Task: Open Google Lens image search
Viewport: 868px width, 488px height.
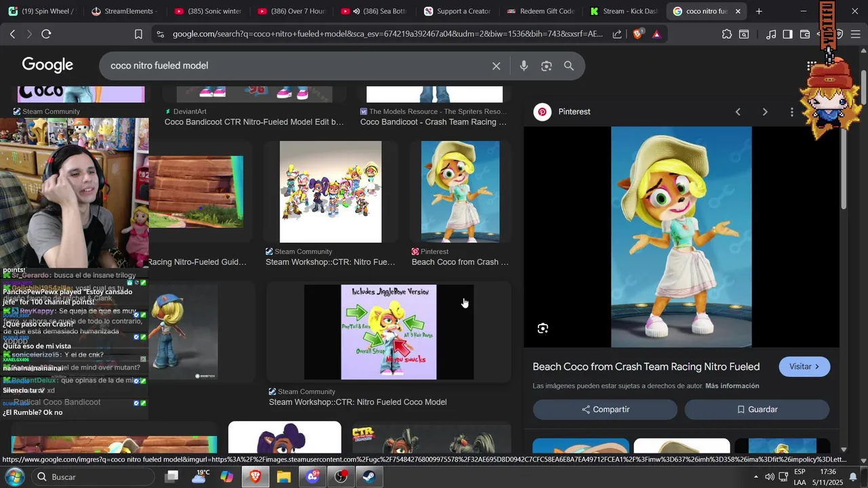Action: point(547,66)
